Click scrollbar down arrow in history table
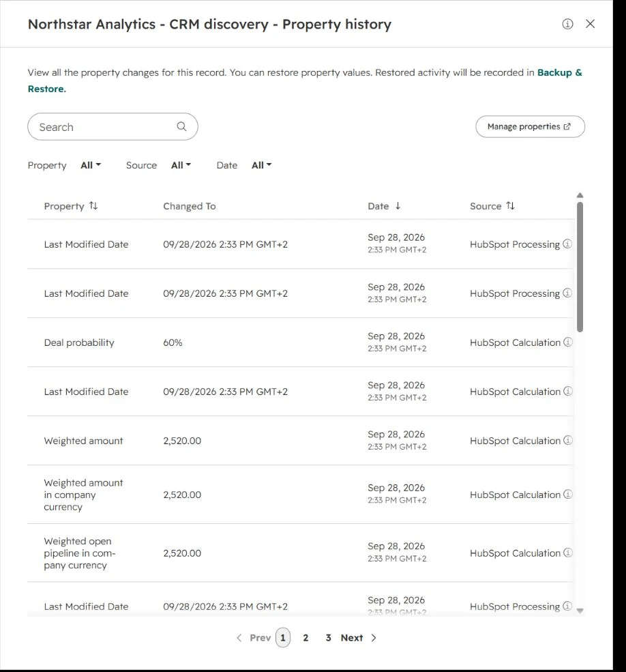The height and width of the screenshot is (672, 626). (x=580, y=611)
